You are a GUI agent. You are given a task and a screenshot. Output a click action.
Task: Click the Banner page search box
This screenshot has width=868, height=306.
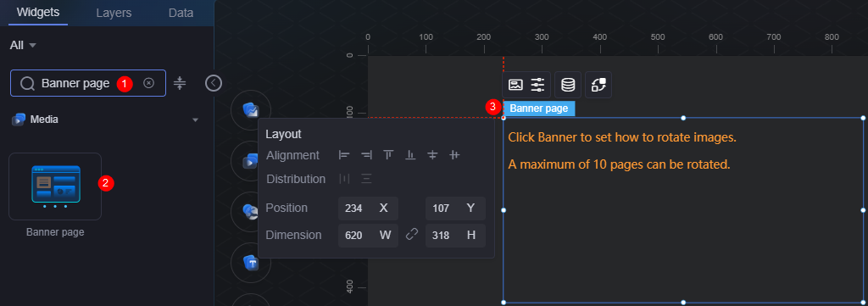[x=88, y=83]
